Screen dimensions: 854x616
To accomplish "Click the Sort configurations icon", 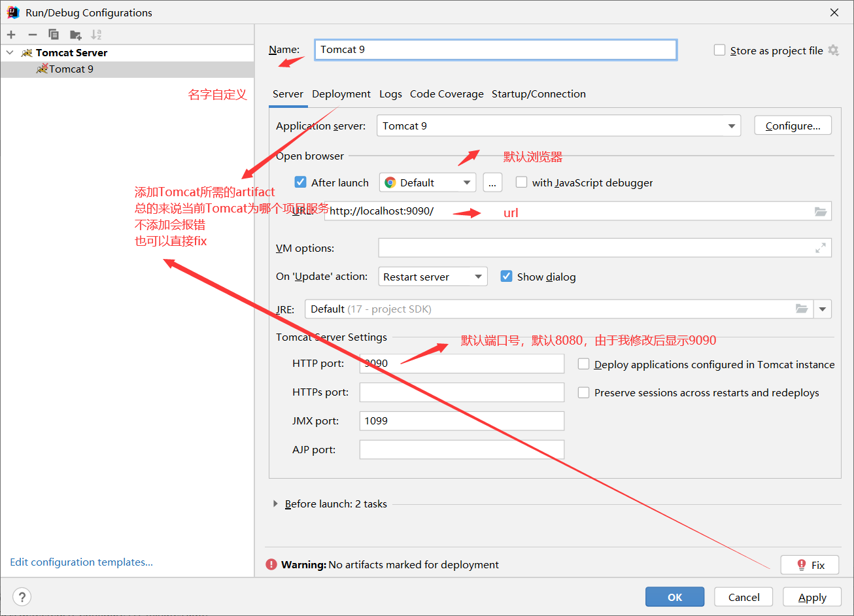I will [97, 34].
